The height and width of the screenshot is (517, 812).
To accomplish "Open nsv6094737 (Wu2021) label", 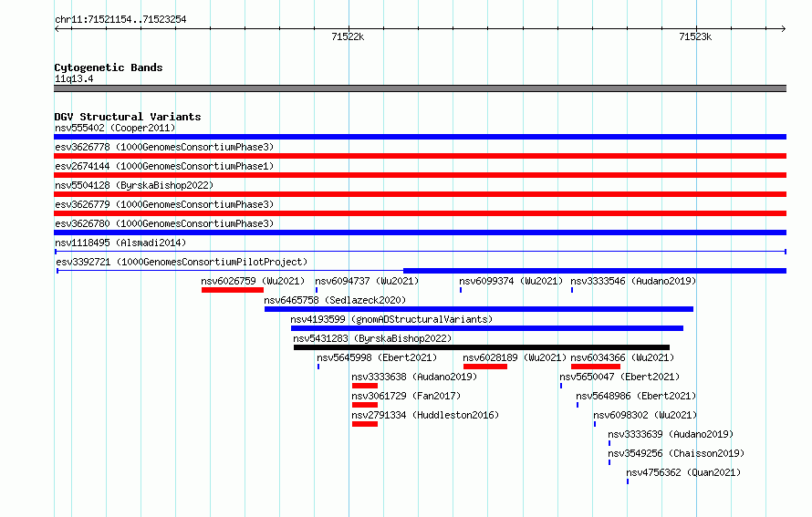I will [367, 281].
